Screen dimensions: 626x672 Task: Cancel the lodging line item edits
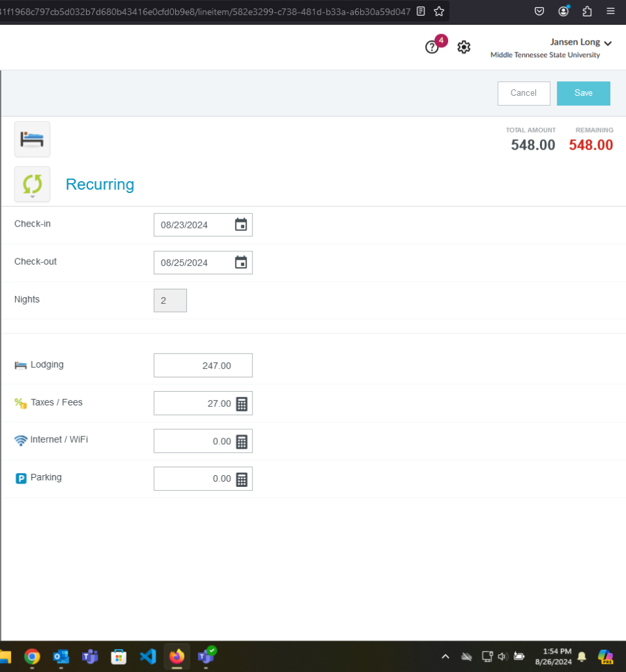[x=524, y=93]
